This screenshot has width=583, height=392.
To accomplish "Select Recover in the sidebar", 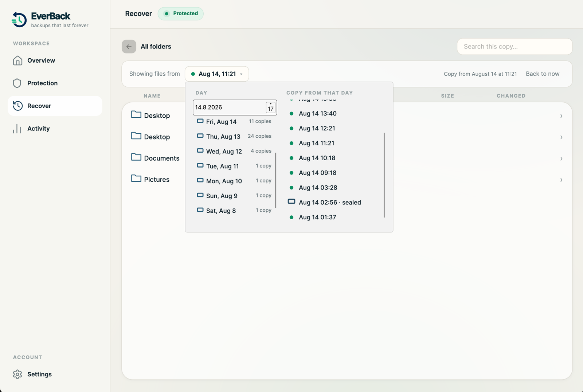I will [x=55, y=106].
